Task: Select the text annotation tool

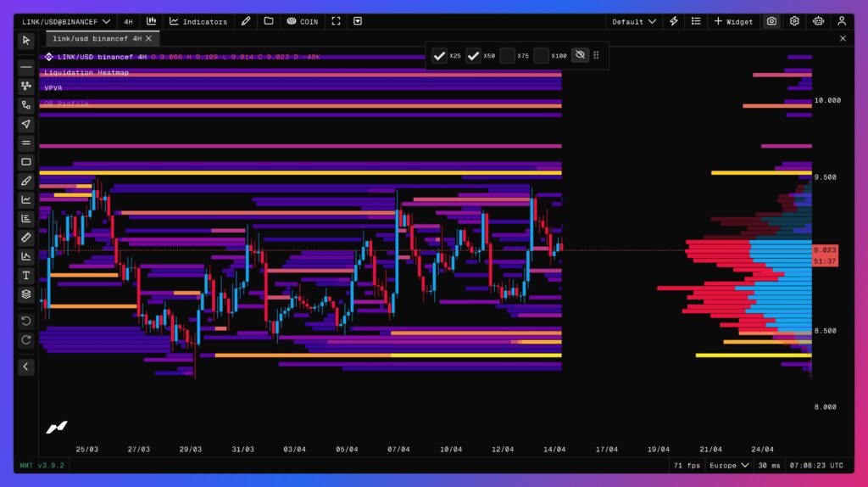Action: pyautogui.click(x=26, y=276)
